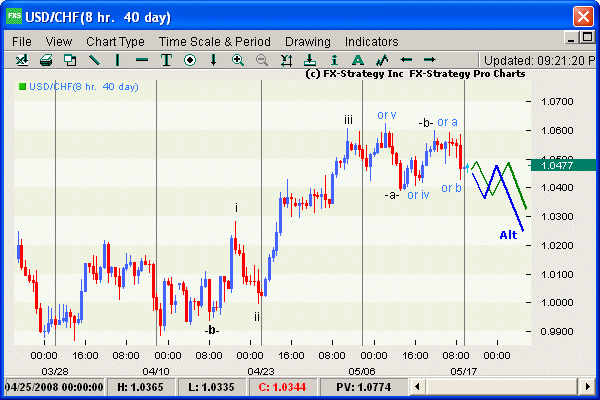The height and width of the screenshot is (400, 600).
Task: Click the 'or v' wave label
Action: pyautogui.click(x=387, y=115)
